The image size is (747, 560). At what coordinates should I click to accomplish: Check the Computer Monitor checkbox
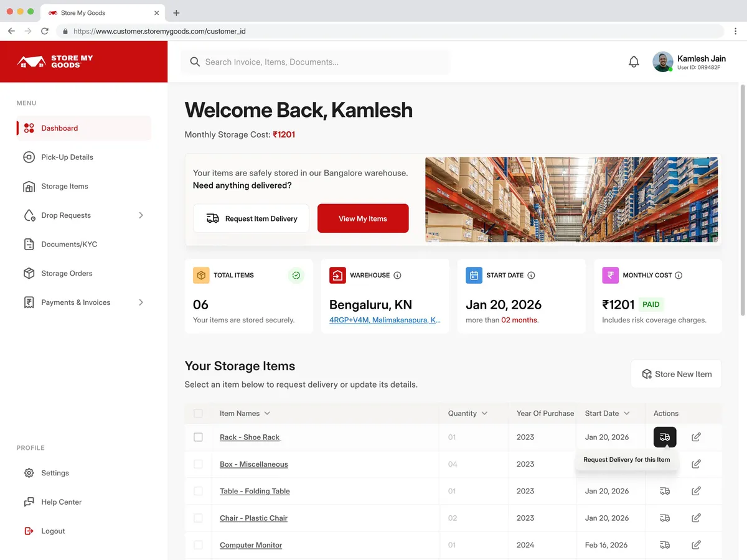198,544
